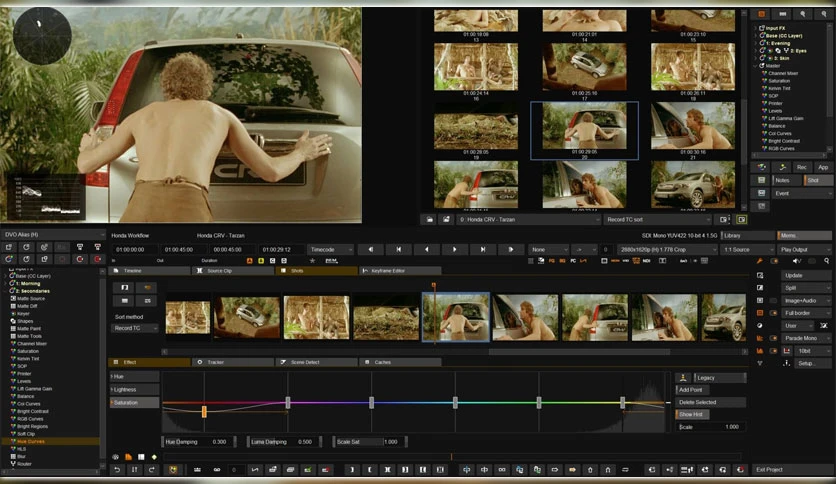Screen dimensions: 836x484
Task: Open the Parade Mono dropdown
Action: [806, 338]
